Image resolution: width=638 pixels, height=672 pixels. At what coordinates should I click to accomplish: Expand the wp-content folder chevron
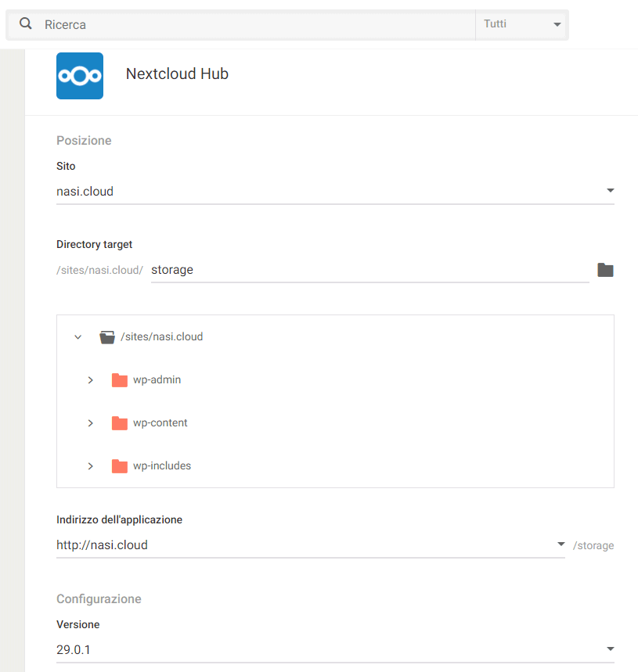click(x=91, y=423)
